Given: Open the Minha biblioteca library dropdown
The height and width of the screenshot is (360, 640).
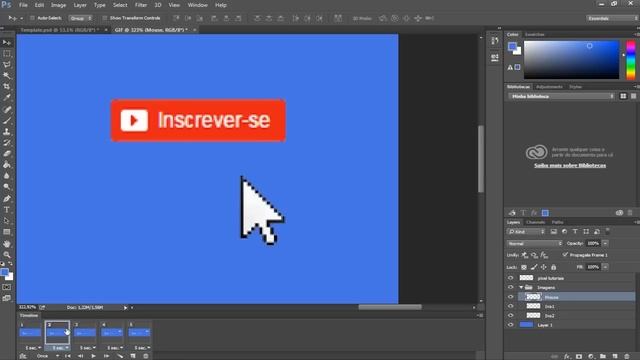Looking at the screenshot, I should (x=561, y=96).
